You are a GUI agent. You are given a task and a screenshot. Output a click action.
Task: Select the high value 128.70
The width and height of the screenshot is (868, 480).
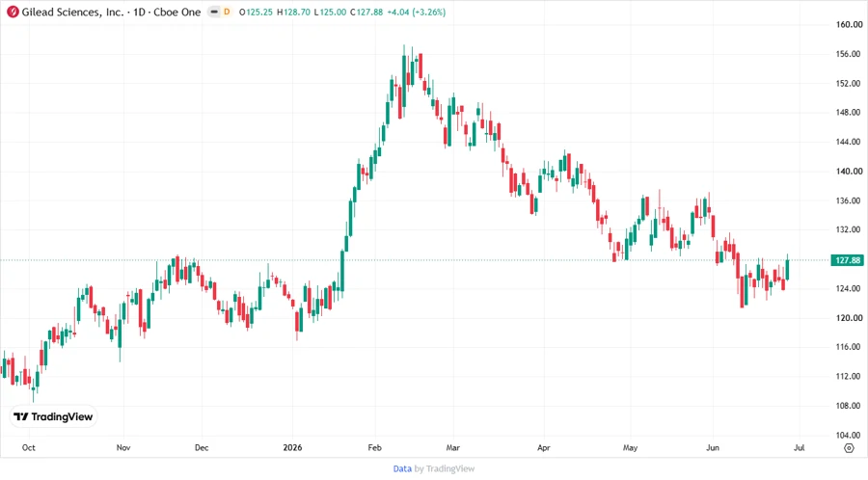(297, 12)
